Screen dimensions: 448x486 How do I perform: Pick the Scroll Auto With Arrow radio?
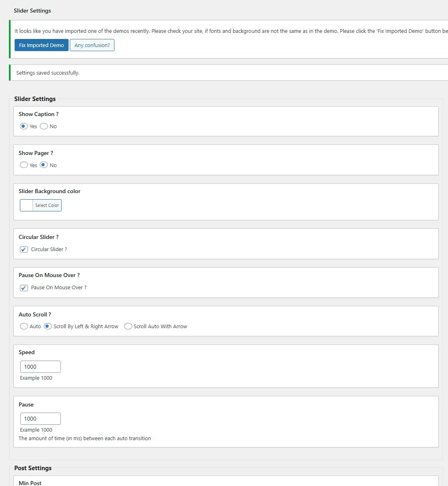(x=128, y=326)
